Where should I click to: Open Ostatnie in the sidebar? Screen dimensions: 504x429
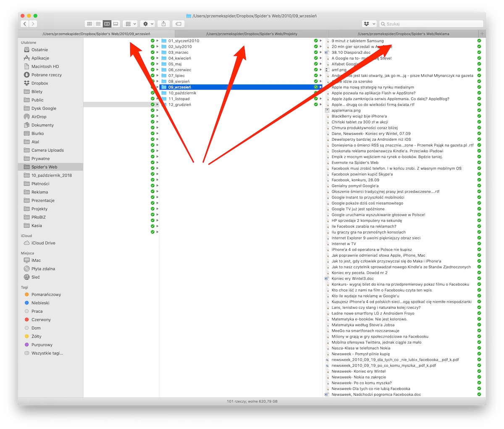click(x=39, y=50)
